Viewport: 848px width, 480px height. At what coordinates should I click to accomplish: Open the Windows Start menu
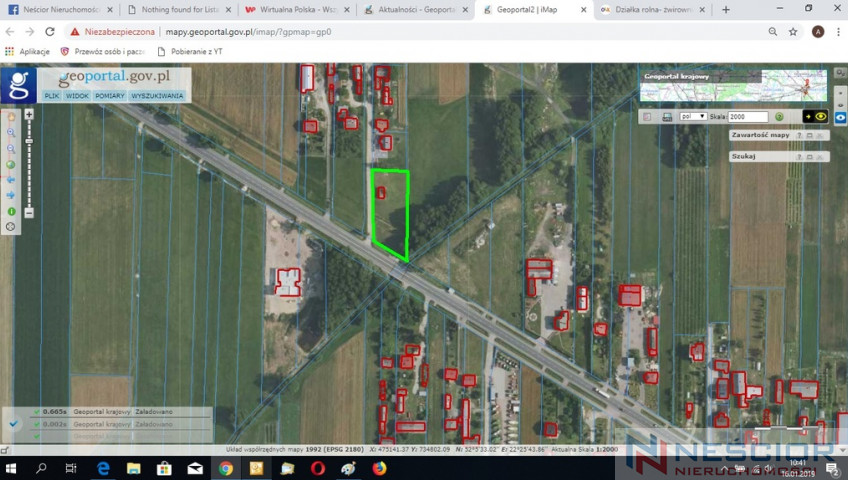[10, 468]
